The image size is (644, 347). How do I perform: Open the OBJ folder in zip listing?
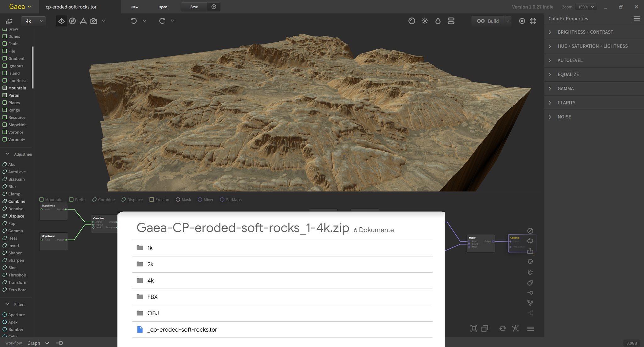tap(282, 313)
